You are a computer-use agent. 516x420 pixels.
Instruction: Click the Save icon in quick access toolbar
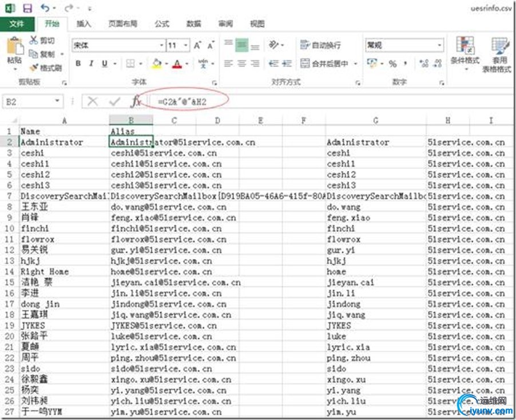[x=27, y=8]
